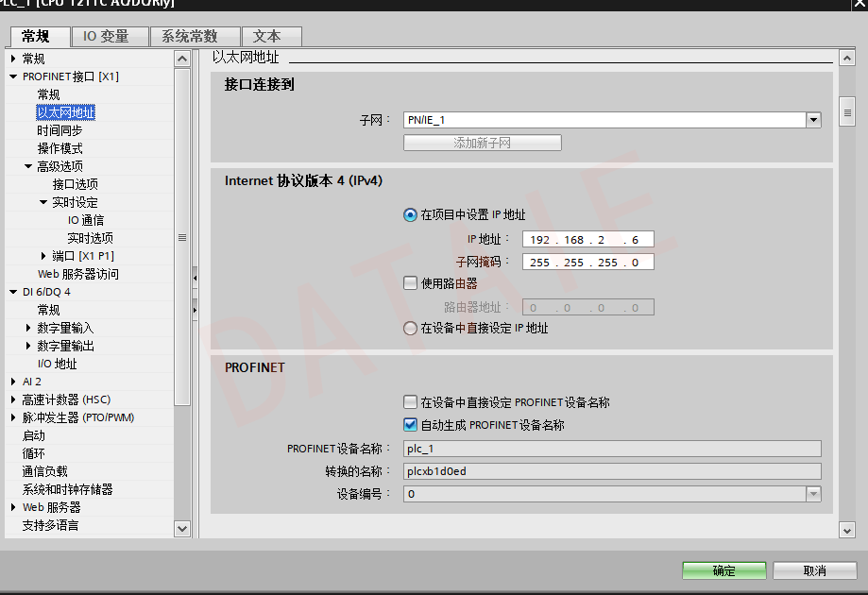The width and height of the screenshot is (868, 595).
Task: Expand the 数字量输入 tree node
Action: pos(29,328)
